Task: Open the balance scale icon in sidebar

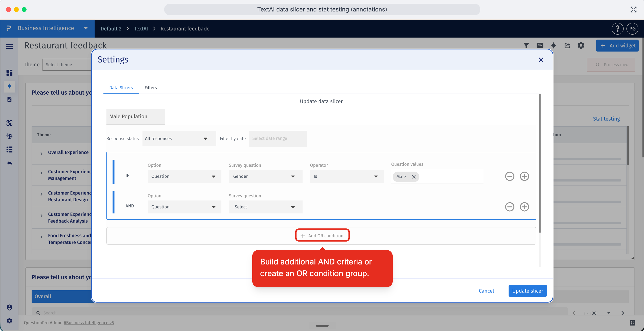Action: point(9,136)
